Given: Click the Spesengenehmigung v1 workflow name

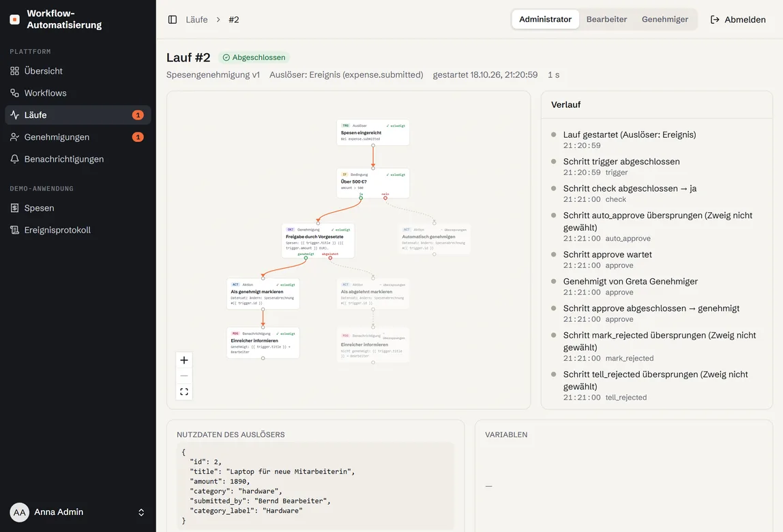Looking at the screenshot, I should (213, 74).
